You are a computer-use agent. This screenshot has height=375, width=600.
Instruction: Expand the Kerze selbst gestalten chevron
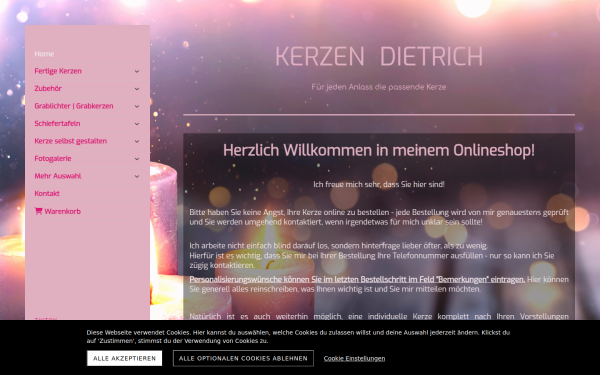coord(137,141)
